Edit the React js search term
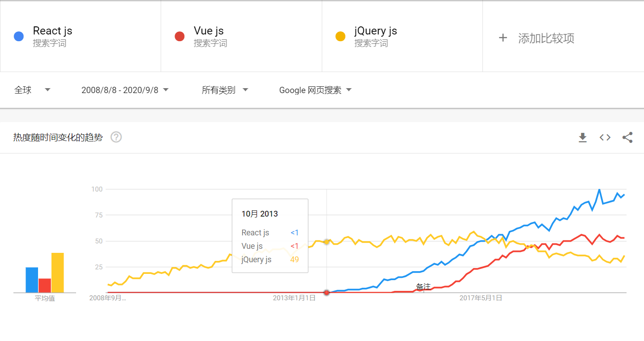 click(52, 31)
